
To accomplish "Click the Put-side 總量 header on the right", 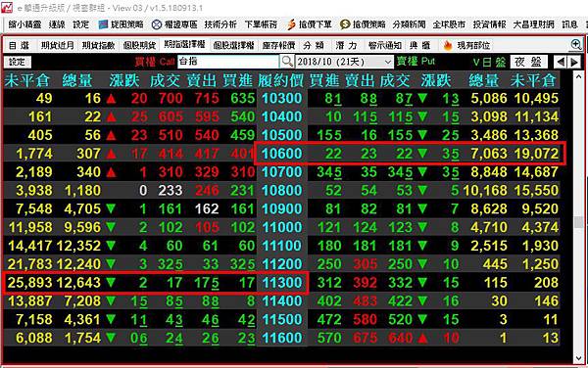I will tap(484, 80).
